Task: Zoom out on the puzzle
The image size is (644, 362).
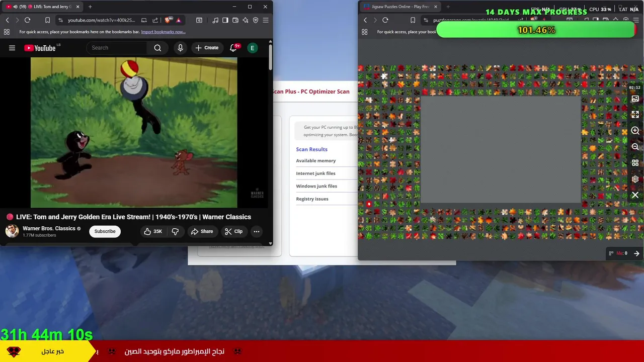Action: pos(635,147)
